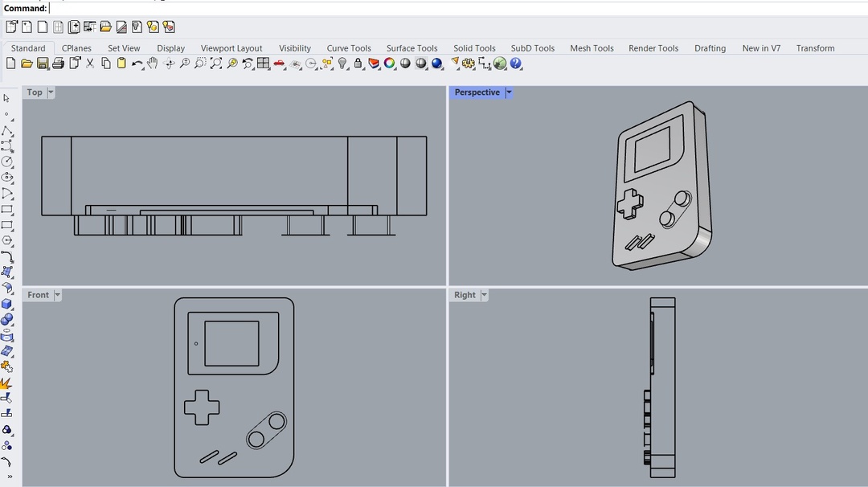This screenshot has height=487, width=868.
Task: Switch to the Display tab
Action: pyautogui.click(x=170, y=48)
